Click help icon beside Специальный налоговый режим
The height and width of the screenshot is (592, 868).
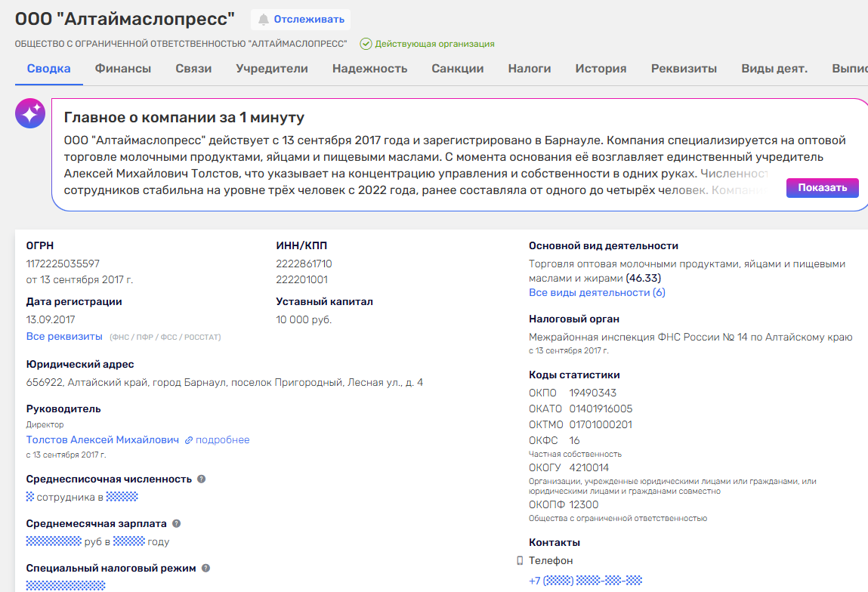pyautogui.click(x=205, y=568)
